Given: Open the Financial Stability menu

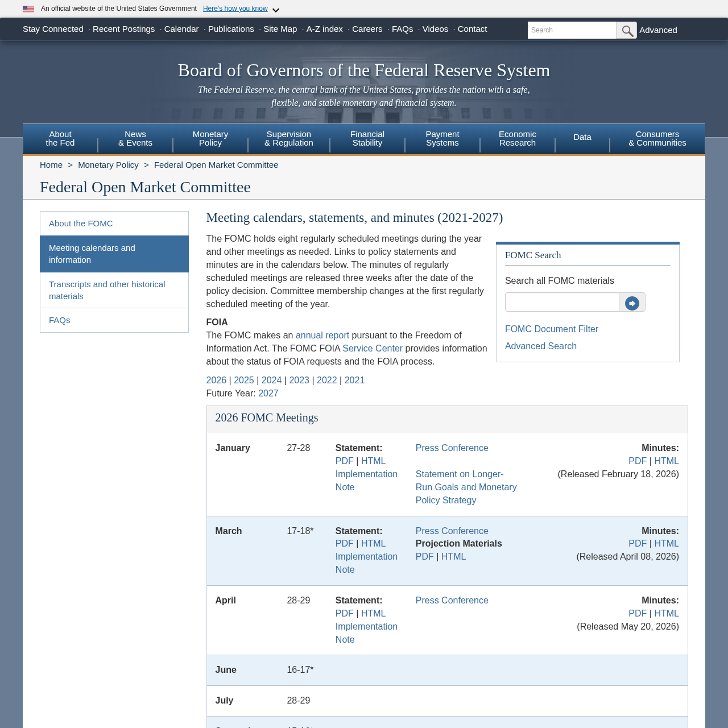Looking at the screenshot, I should pos(367,138).
